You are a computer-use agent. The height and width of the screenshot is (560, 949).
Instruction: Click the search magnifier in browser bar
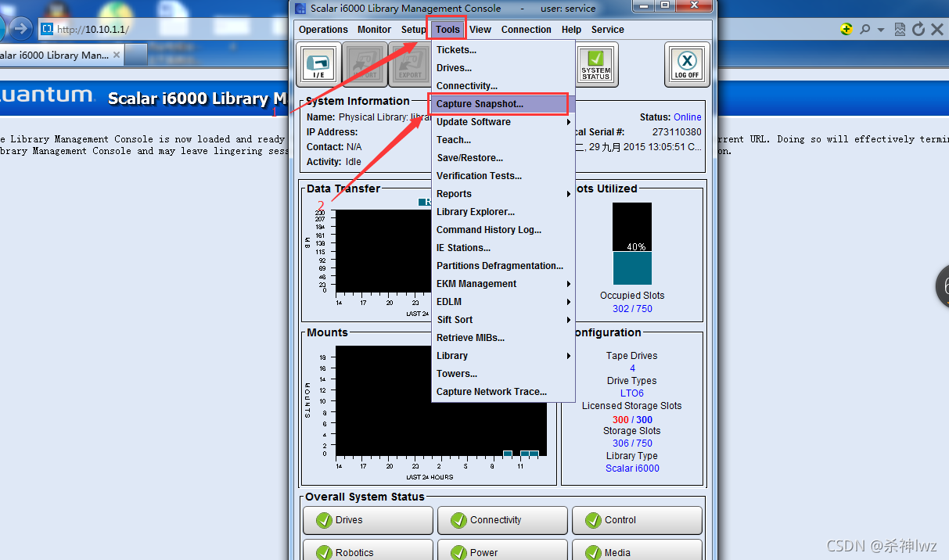[x=865, y=29]
